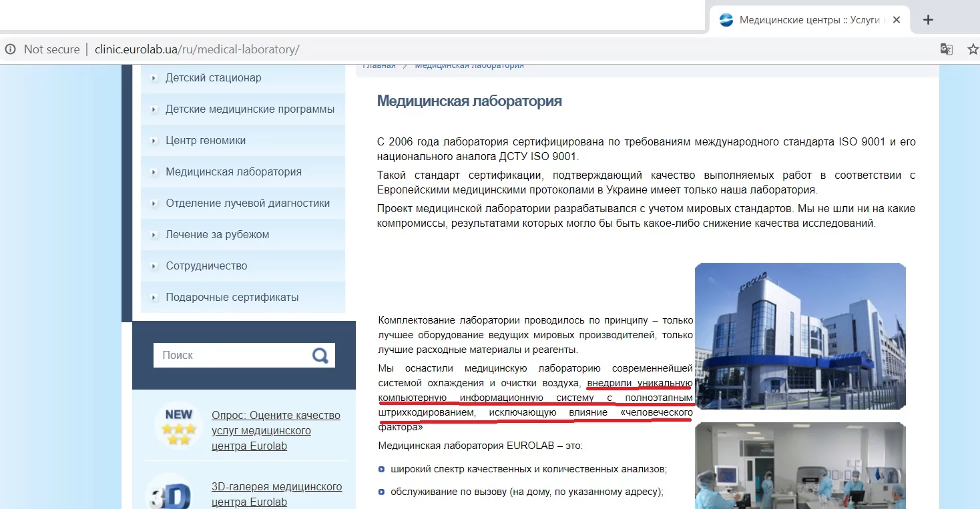Expand the Сотрудничество arrow bullet

(x=154, y=266)
